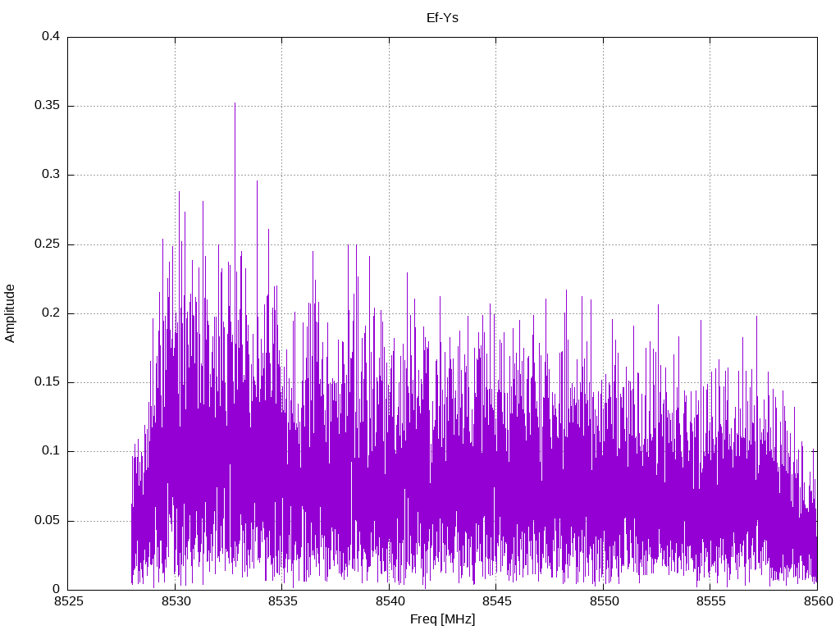Click the Amplitude y-axis label
Screen dimensions: 840x630
click(11, 313)
